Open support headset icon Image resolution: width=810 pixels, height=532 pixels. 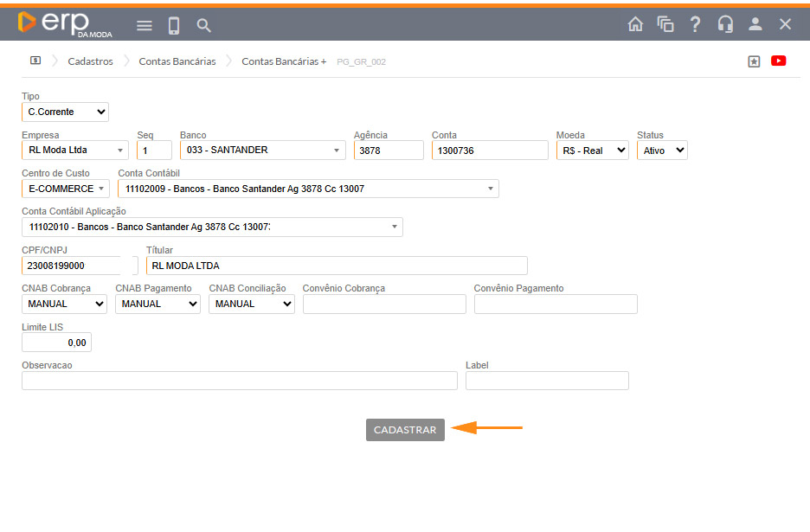(x=725, y=24)
